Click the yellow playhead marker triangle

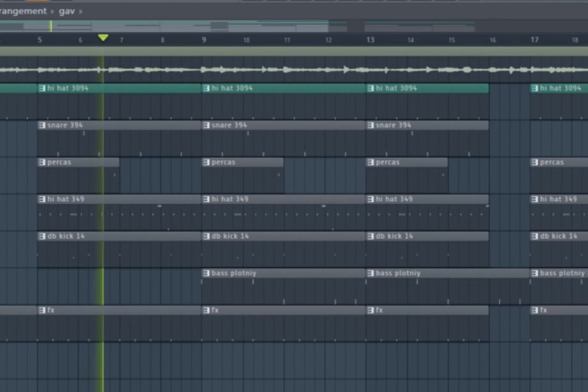(103, 37)
